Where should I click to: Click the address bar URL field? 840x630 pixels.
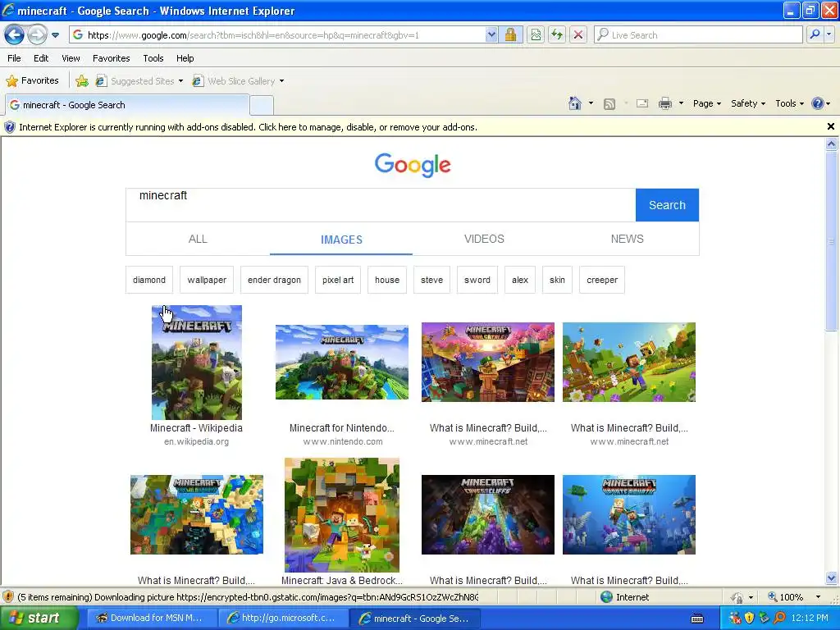(x=277, y=35)
